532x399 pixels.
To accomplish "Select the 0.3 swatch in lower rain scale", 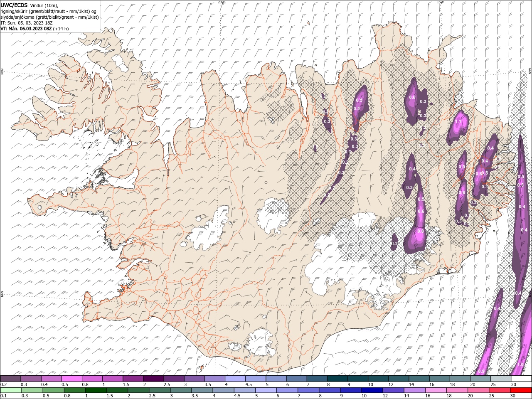I will tap(32, 390).
